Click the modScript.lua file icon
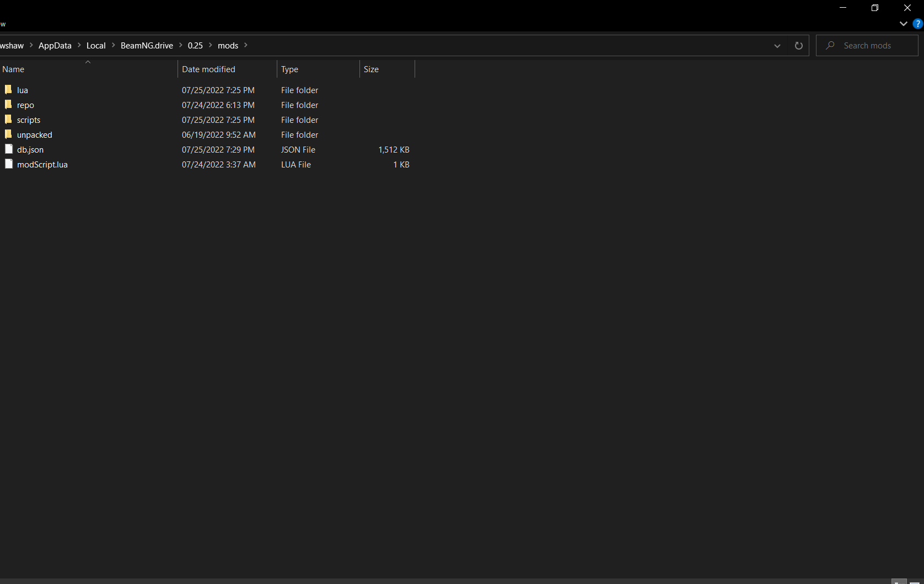Image resolution: width=924 pixels, height=584 pixels. pyautogui.click(x=8, y=164)
